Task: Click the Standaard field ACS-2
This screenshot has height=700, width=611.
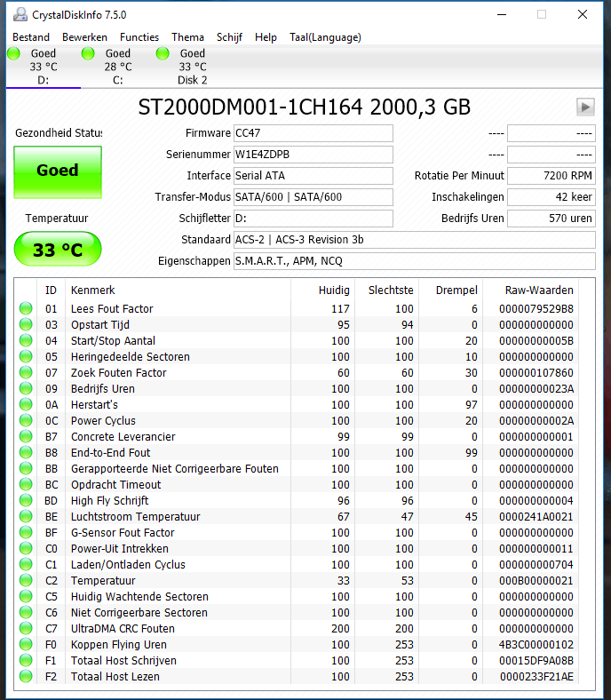Action: (x=415, y=240)
